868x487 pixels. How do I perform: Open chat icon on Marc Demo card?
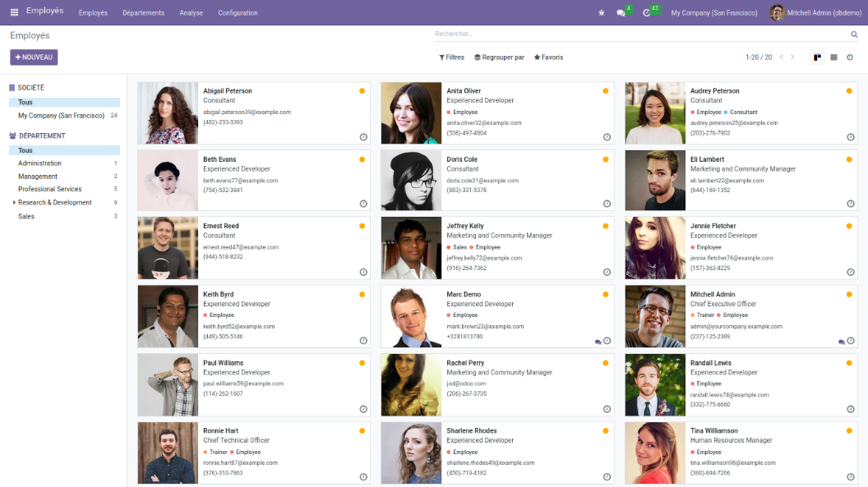(x=598, y=341)
